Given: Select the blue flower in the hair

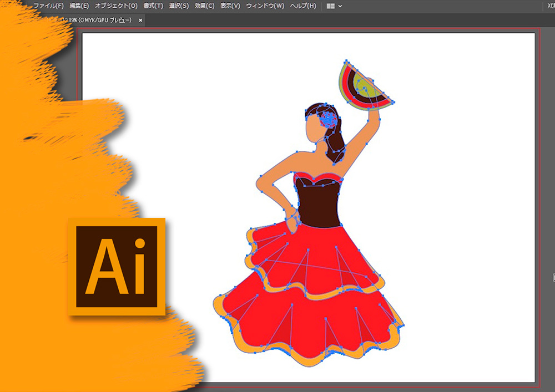Looking at the screenshot, I should (x=329, y=119).
